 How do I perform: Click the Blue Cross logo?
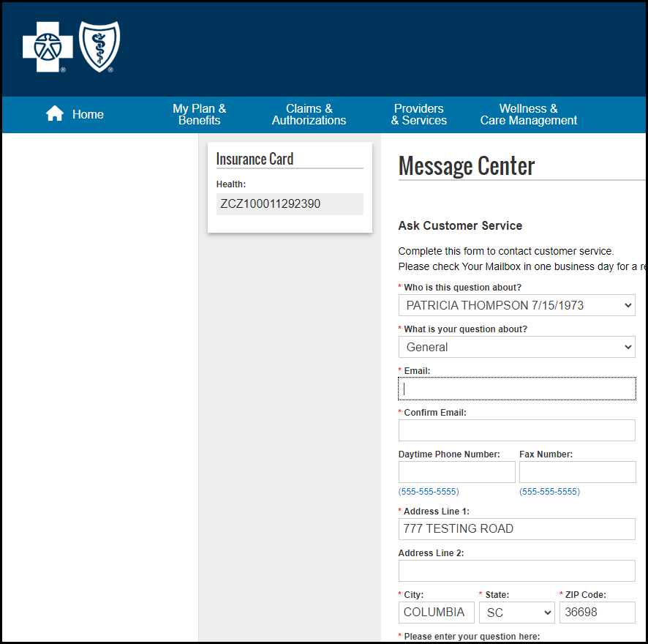pos(47,47)
